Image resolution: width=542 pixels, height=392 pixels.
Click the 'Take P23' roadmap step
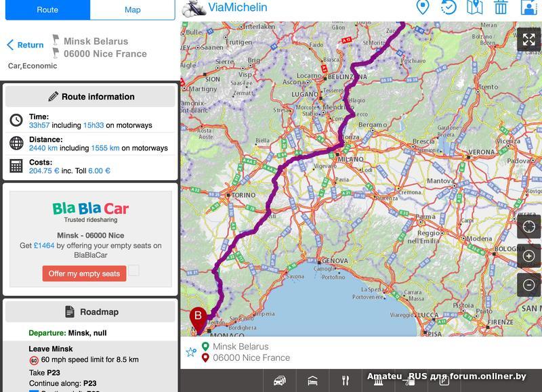coord(45,372)
